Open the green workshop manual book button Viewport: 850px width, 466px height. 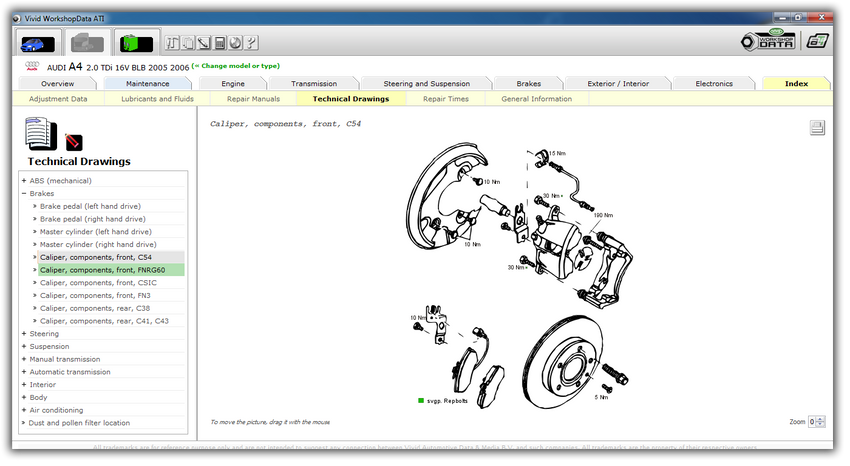[x=136, y=43]
